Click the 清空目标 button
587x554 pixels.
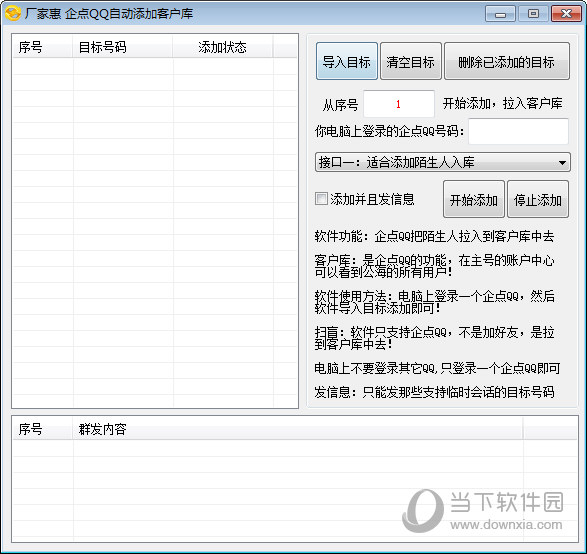411,61
